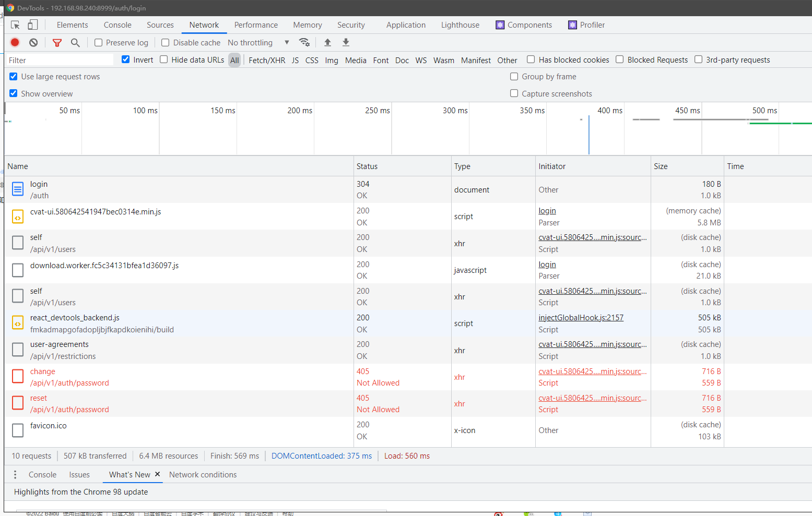The height and width of the screenshot is (516, 812).
Task: Switch to the Performance tab
Action: pos(256,25)
